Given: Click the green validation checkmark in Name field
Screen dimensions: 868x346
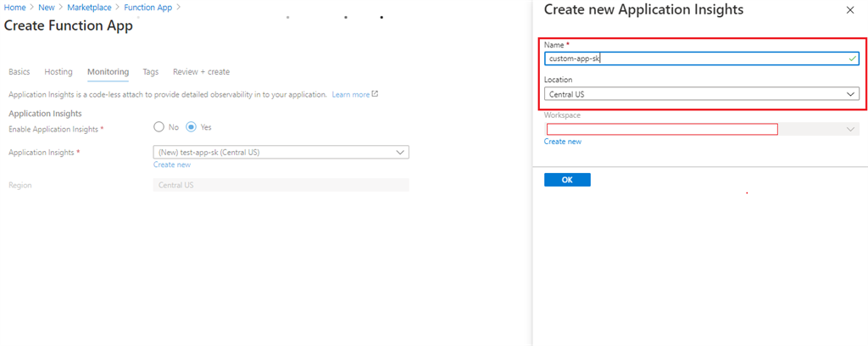Looking at the screenshot, I should tap(852, 59).
